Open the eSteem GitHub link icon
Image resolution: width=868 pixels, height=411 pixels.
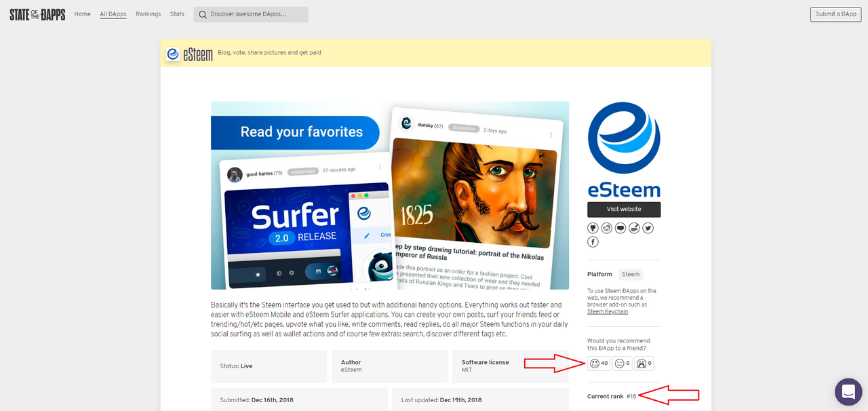[x=593, y=229]
